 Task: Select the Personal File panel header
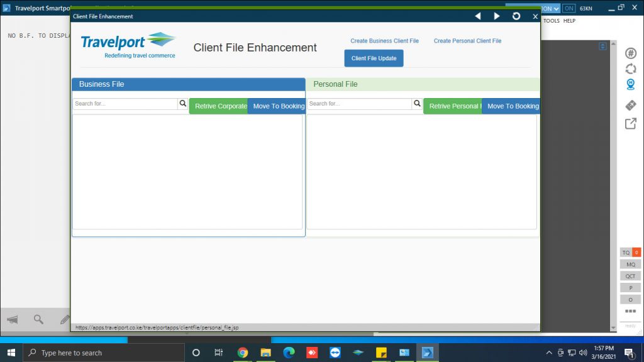click(x=423, y=84)
